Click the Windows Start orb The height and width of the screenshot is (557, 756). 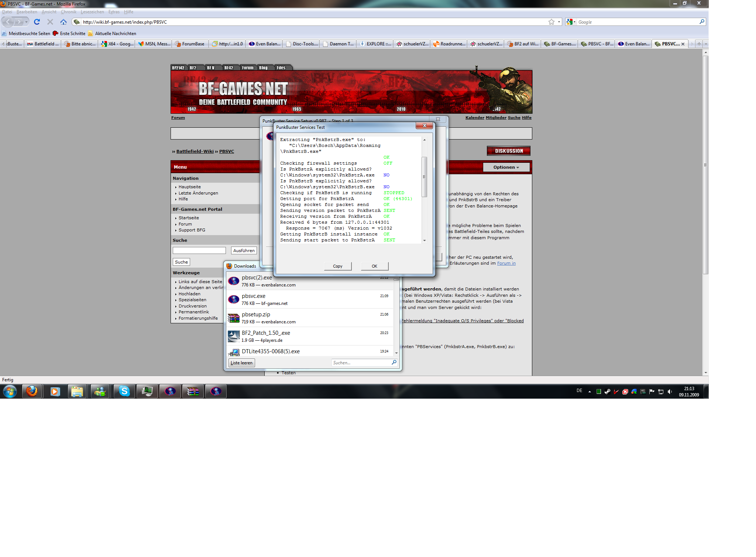click(x=10, y=391)
